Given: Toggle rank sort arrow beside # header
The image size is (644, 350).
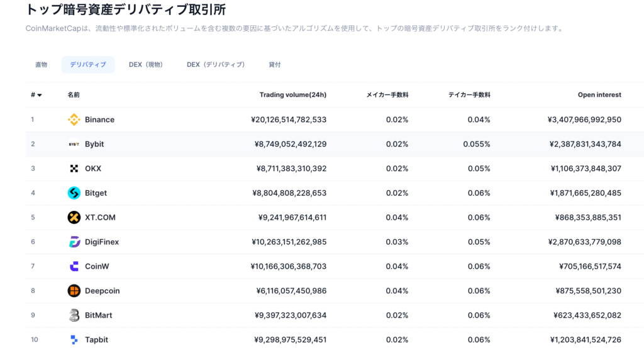Looking at the screenshot, I should [40, 95].
